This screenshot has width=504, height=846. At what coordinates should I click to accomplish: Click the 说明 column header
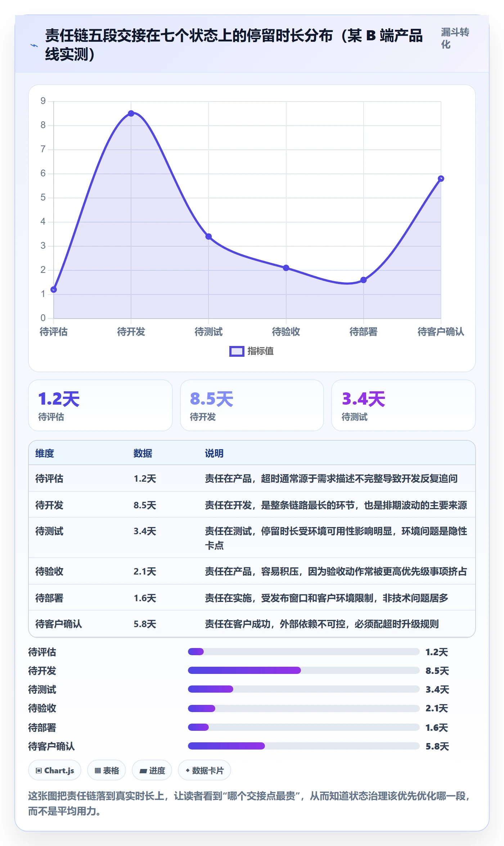click(214, 453)
